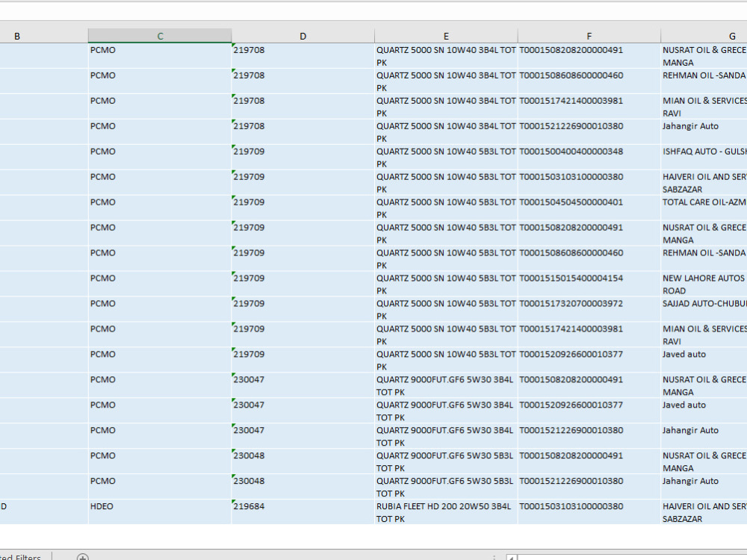
Task: Select cell T0001515015400004154
Action: click(x=589, y=284)
